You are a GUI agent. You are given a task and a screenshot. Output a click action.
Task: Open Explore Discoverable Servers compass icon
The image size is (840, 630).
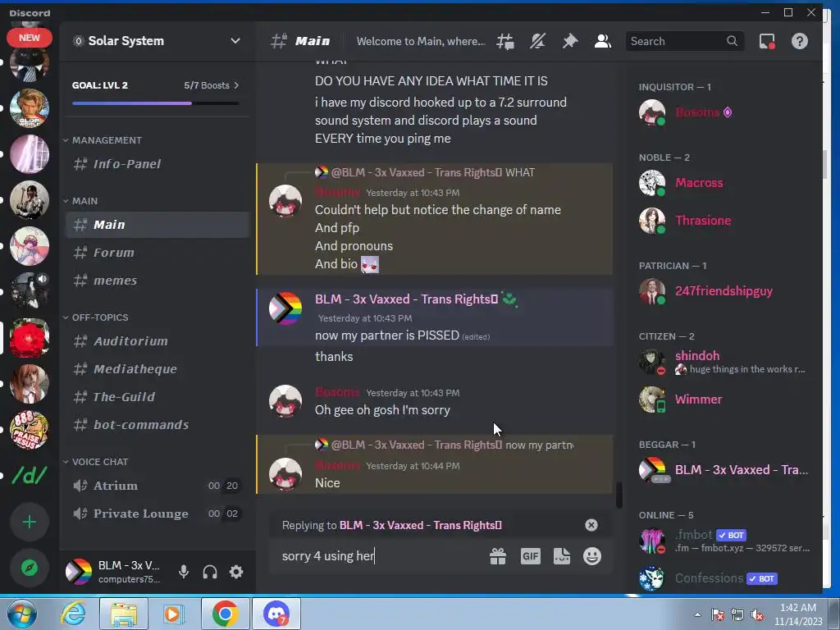(30, 568)
